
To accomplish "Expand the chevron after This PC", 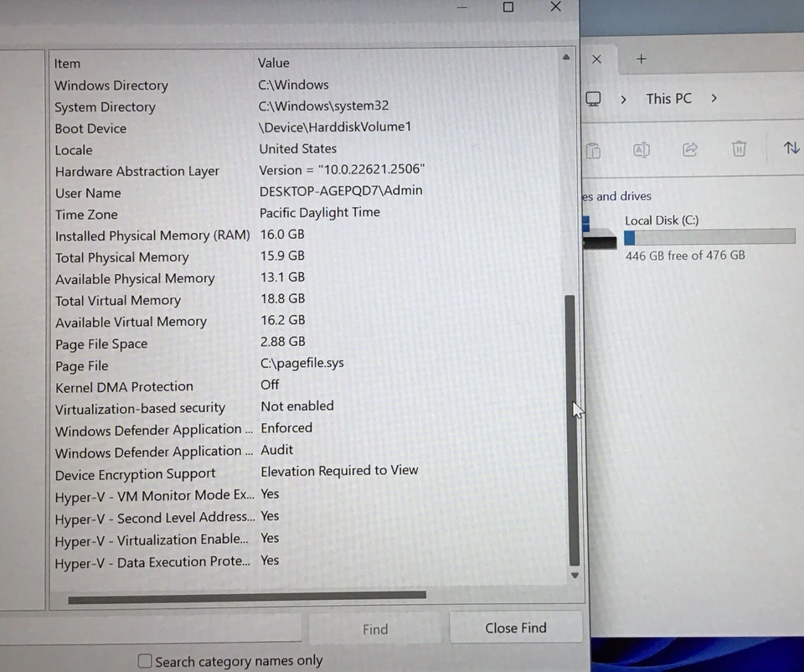I will 714,99.
